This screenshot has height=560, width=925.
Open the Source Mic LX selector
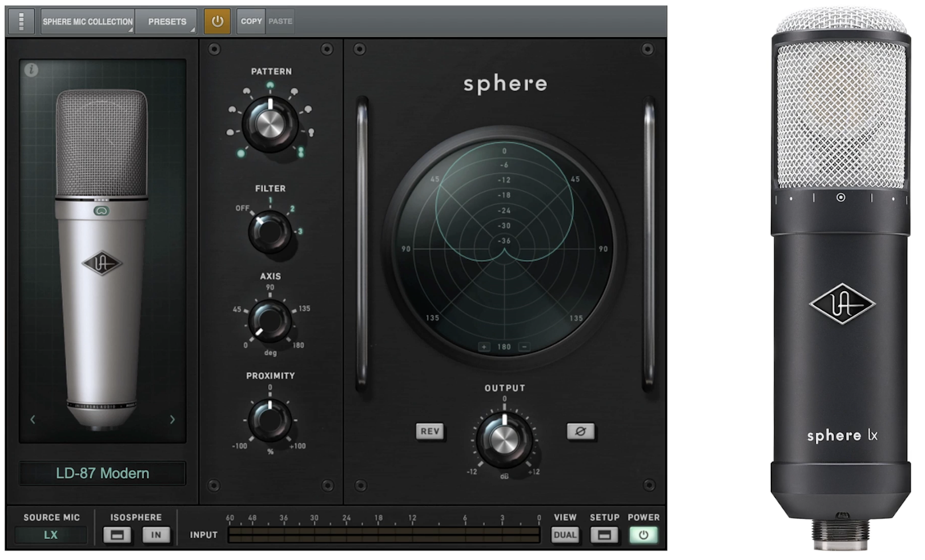coord(51,535)
